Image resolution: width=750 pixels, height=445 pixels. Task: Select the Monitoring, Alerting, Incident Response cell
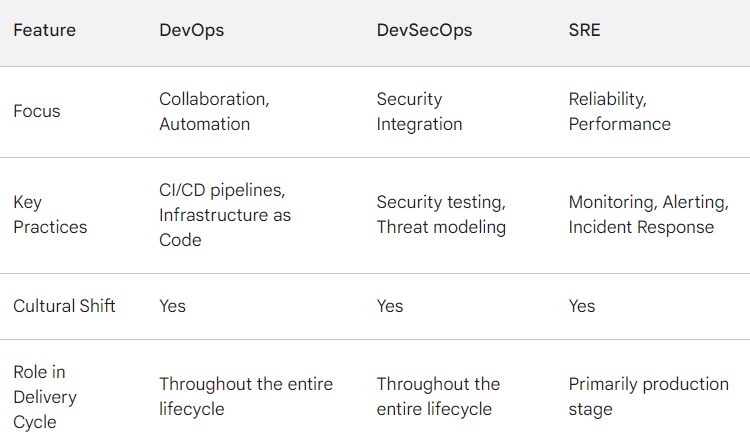click(x=648, y=215)
